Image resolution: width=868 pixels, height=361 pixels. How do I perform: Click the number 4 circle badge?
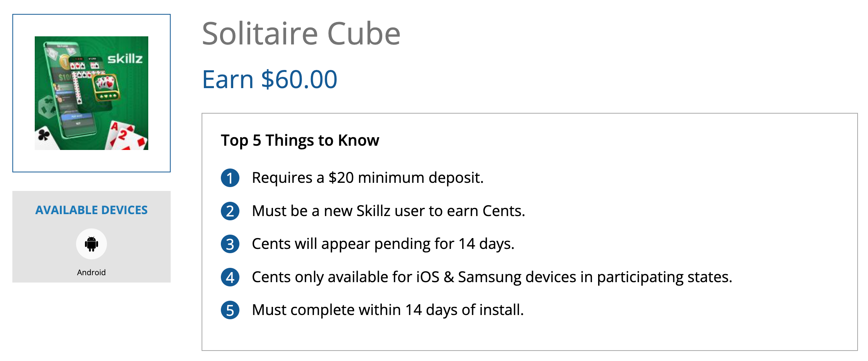[x=230, y=278]
